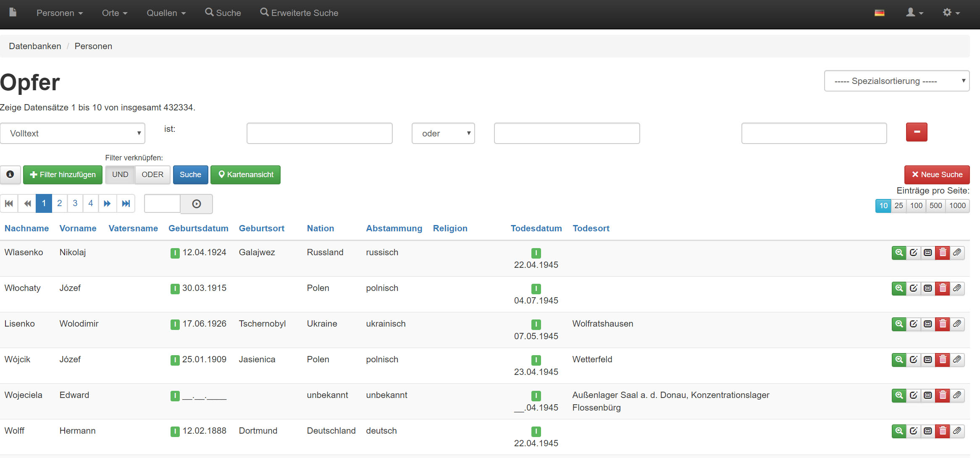Image resolution: width=980 pixels, height=458 pixels.
Task: Click the Personen breadcrumb link
Action: point(93,46)
